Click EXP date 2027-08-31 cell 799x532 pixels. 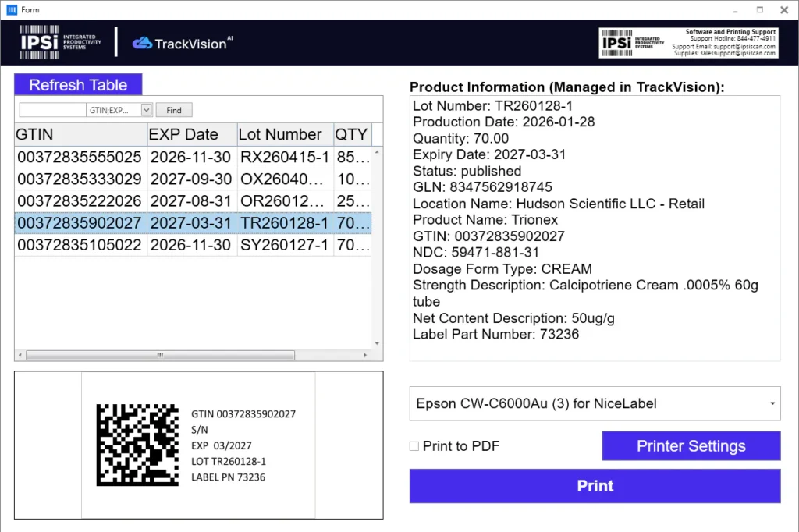coord(191,200)
